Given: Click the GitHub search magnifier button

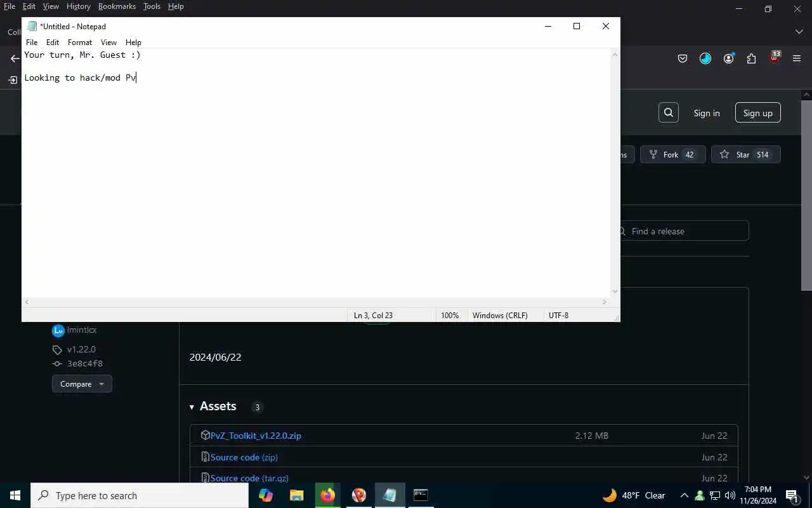Looking at the screenshot, I should click(669, 112).
